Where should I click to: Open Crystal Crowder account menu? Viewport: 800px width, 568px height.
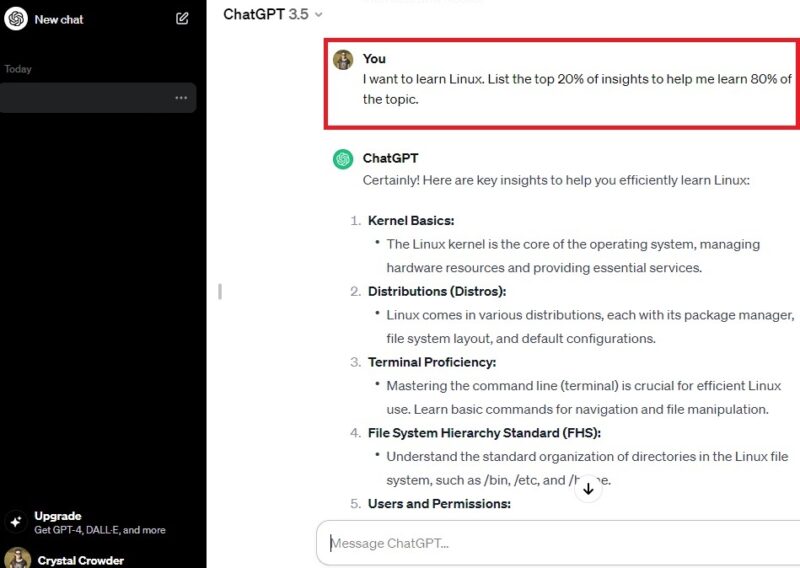point(80,560)
